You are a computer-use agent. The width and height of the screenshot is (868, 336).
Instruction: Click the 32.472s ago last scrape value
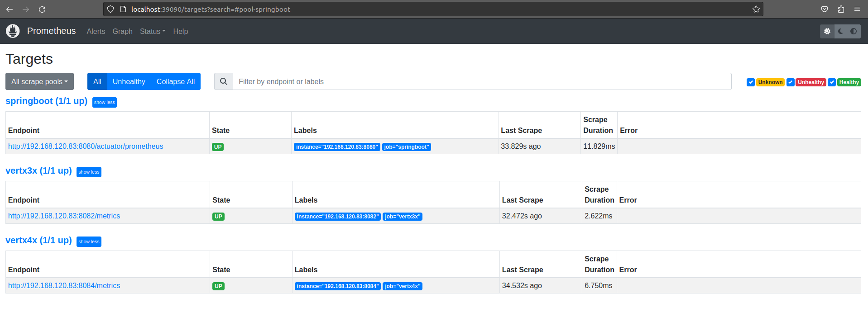tap(522, 216)
